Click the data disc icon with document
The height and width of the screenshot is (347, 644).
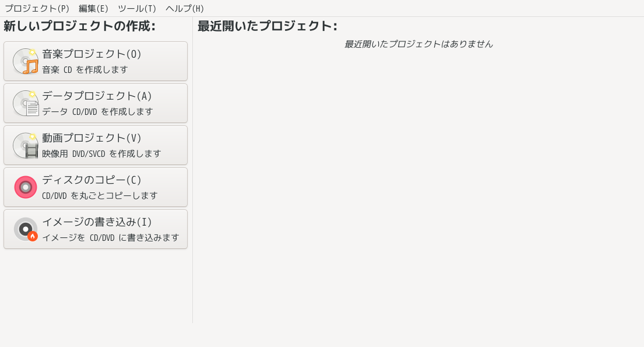tap(26, 103)
